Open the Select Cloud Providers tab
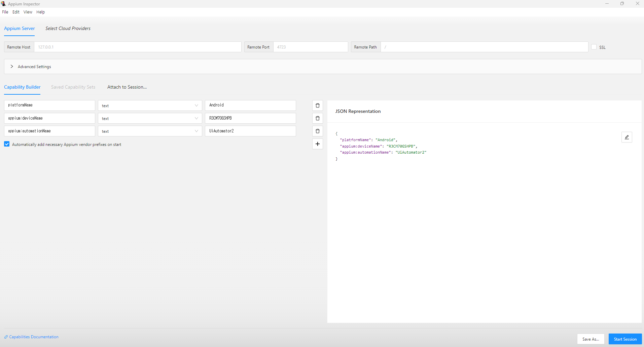Viewport: 644px width, 347px height. tap(68, 28)
